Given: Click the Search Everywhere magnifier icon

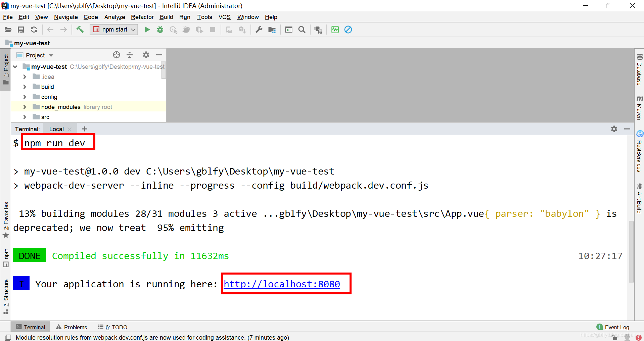Looking at the screenshot, I should click(302, 30).
